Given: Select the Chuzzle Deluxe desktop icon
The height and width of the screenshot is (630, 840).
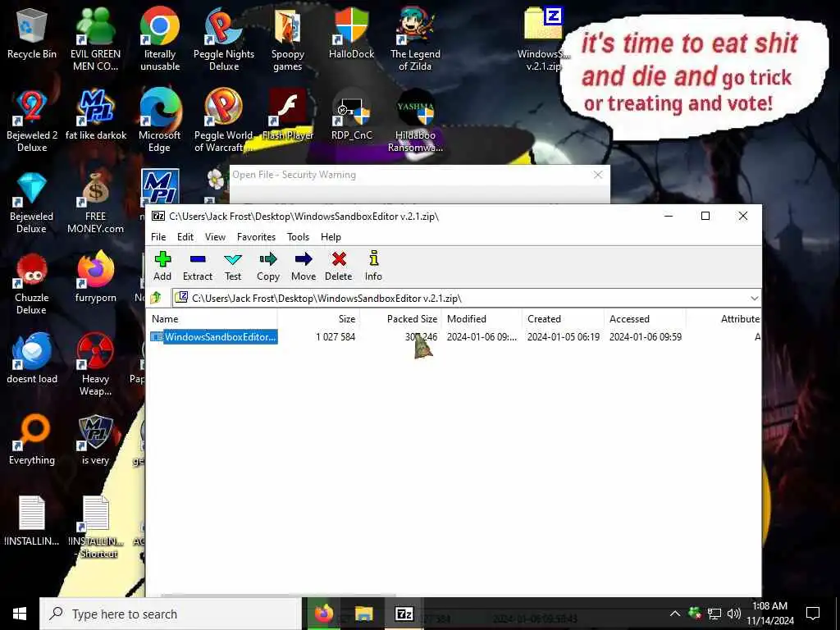Looking at the screenshot, I should coord(32,284).
